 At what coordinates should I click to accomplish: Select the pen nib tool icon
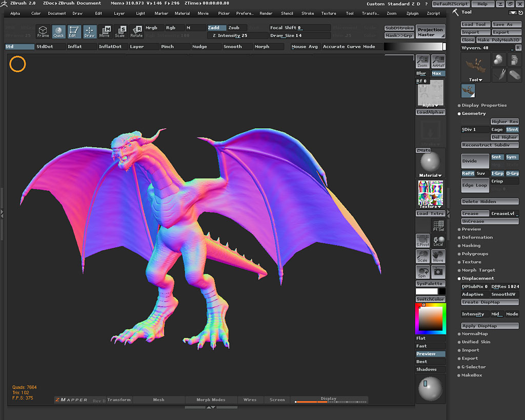pos(498,75)
